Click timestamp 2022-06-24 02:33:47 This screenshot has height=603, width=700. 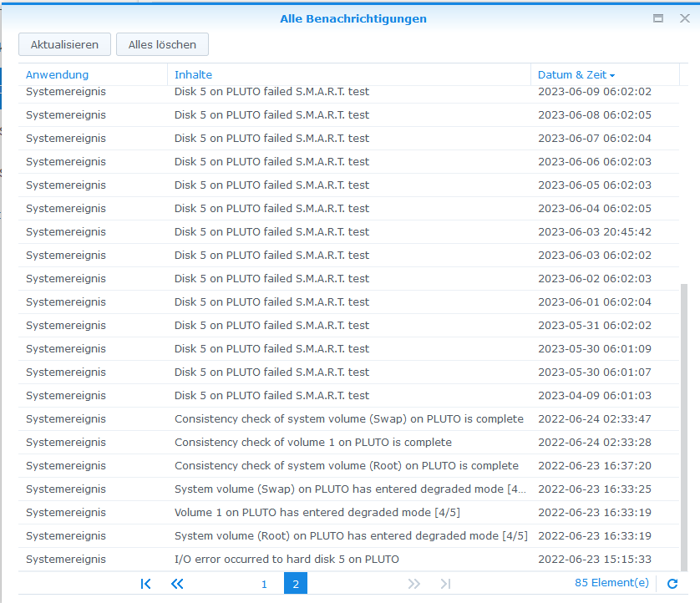pos(595,419)
